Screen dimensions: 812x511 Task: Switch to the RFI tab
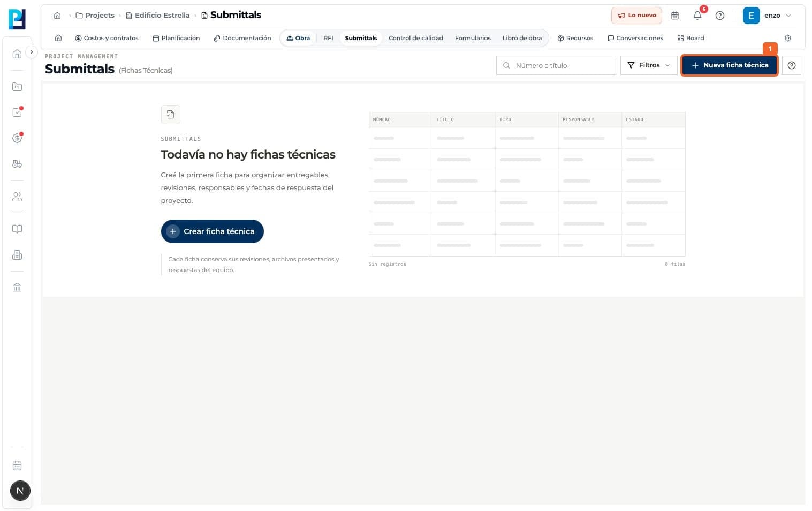[328, 38]
